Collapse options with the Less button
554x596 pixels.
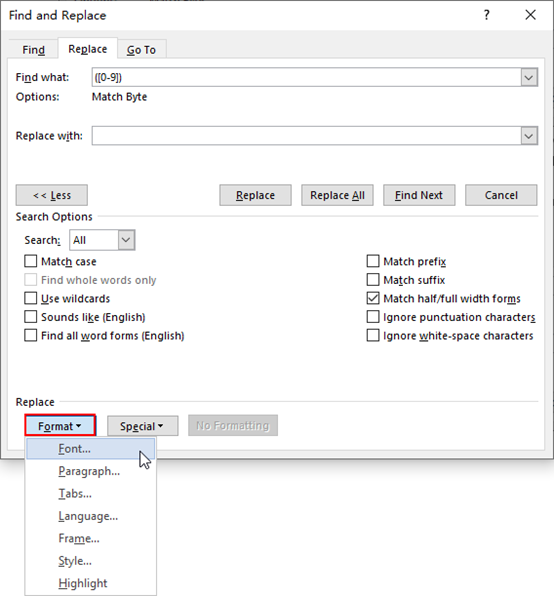click(x=52, y=195)
